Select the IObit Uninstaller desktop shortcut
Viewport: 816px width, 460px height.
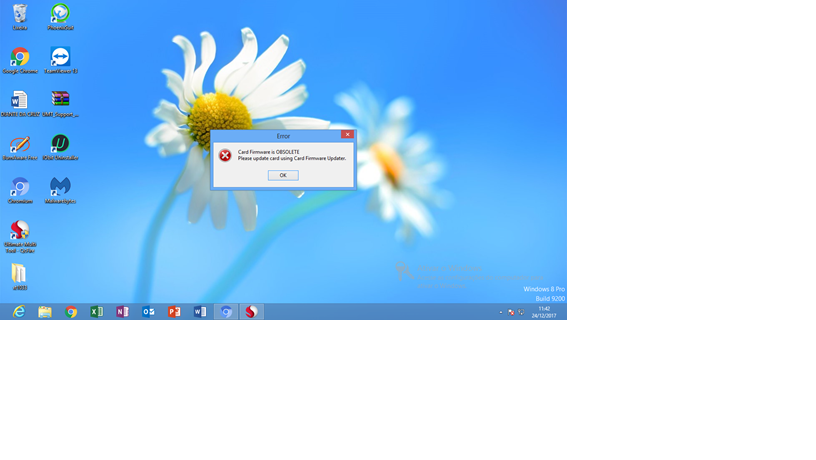click(60, 148)
